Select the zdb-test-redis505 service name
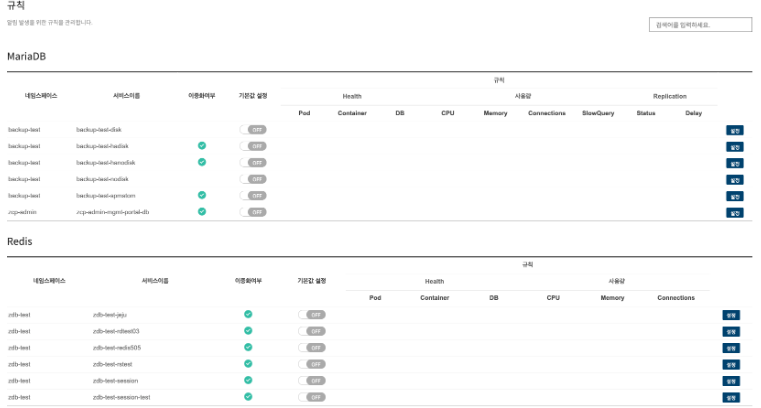 click(x=117, y=348)
